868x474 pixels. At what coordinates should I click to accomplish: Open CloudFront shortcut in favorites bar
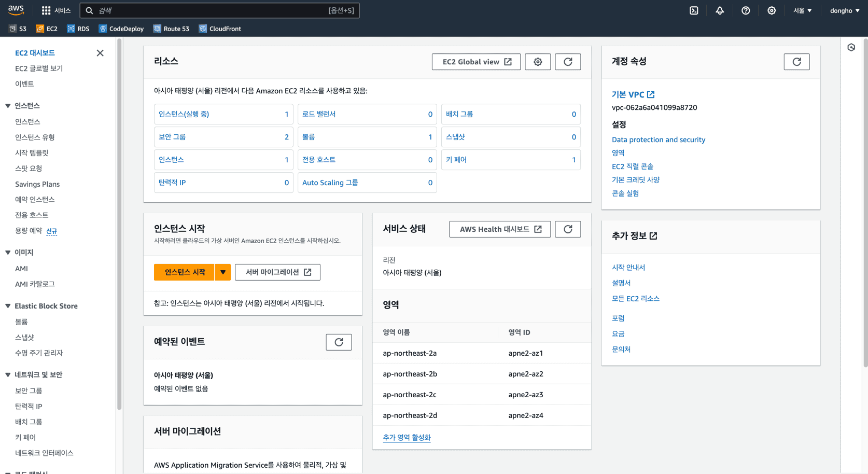coord(220,29)
